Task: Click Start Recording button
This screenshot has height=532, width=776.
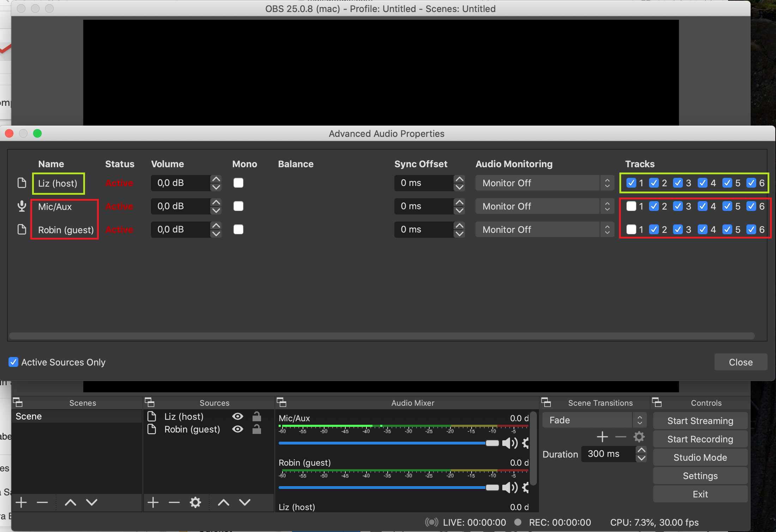Action: click(700, 439)
